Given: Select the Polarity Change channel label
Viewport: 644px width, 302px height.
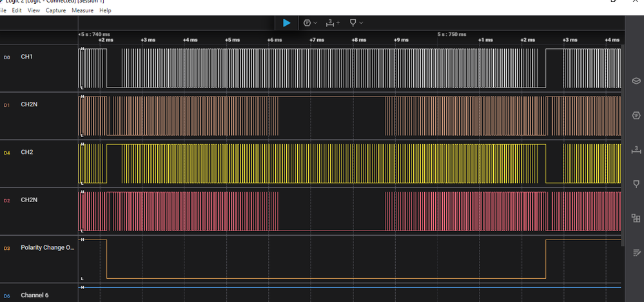Looking at the screenshot, I should point(47,247).
